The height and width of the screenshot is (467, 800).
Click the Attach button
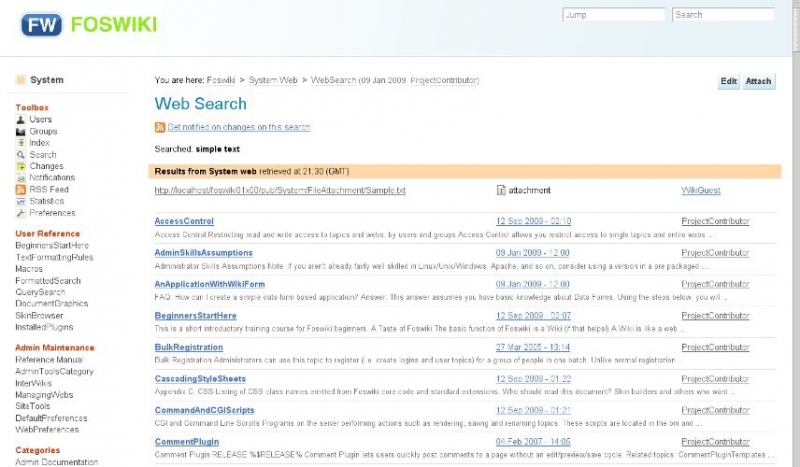(758, 81)
